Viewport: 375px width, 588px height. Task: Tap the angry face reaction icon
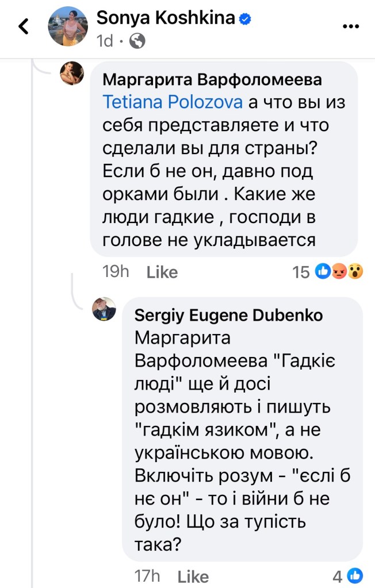click(340, 272)
